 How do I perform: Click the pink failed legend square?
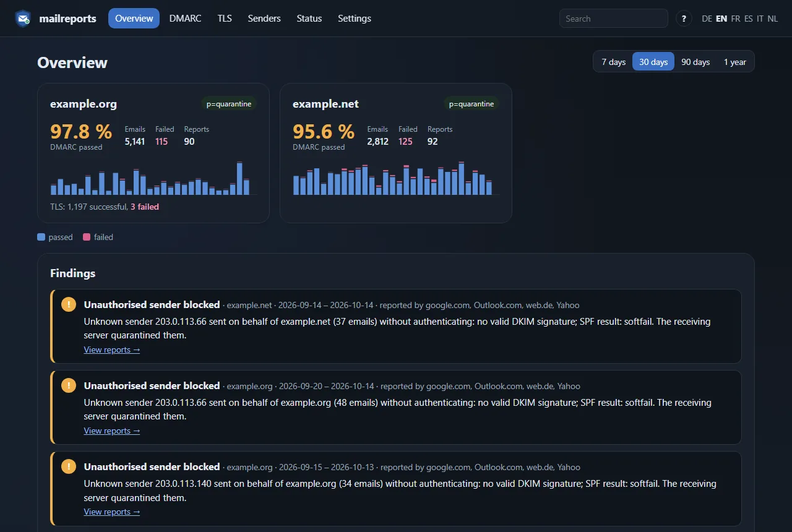(x=87, y=237)
